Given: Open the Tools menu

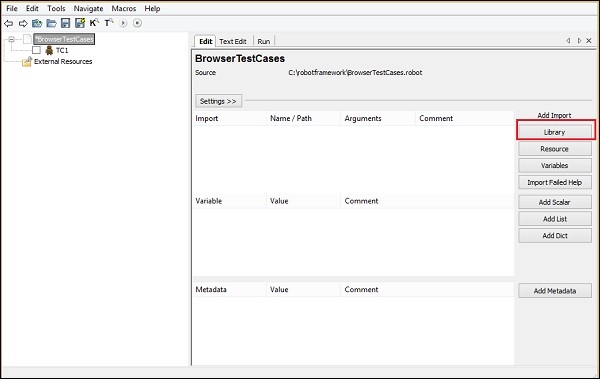Looking at the screenshot, I should coord(56,8).
